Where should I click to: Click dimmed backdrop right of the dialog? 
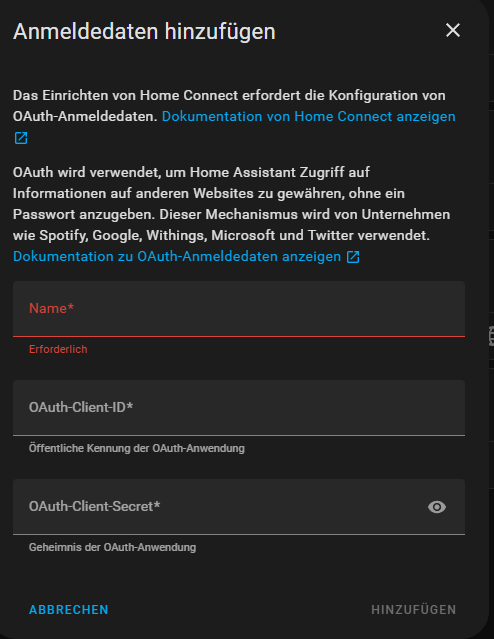click(x=491, y=163)
